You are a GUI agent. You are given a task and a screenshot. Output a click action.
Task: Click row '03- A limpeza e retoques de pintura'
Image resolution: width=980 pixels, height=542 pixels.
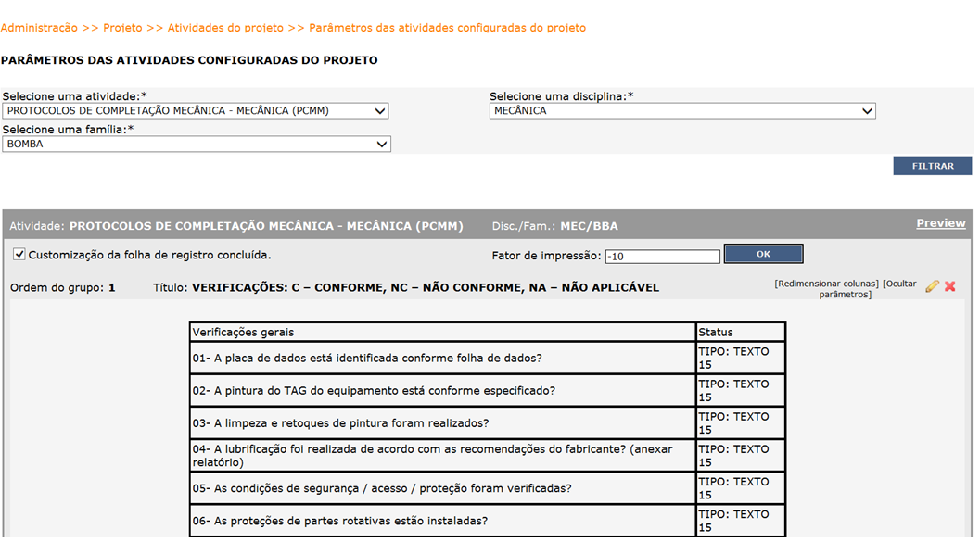(x=442, y=422)
